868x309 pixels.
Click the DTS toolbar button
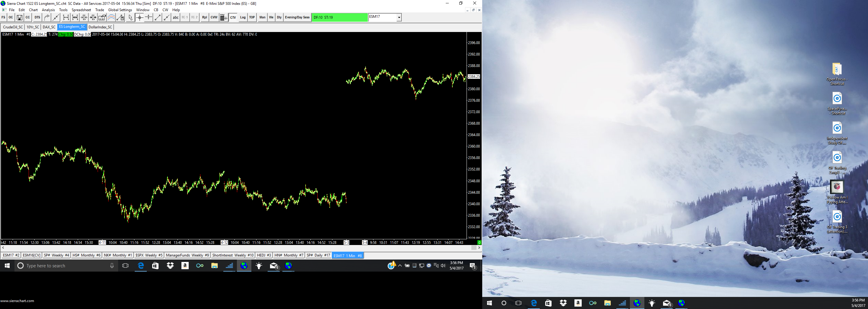tap(37, 18)
